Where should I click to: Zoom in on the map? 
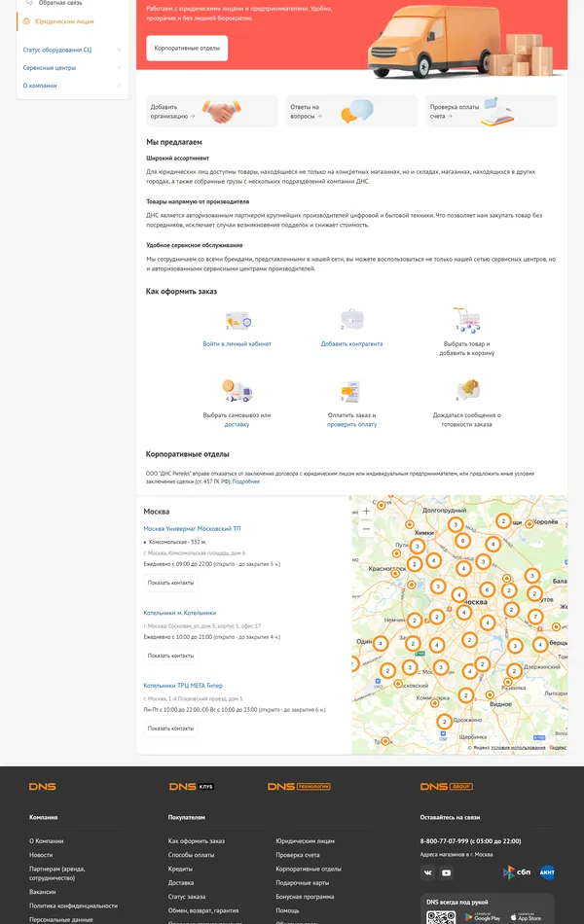[366, 511]
